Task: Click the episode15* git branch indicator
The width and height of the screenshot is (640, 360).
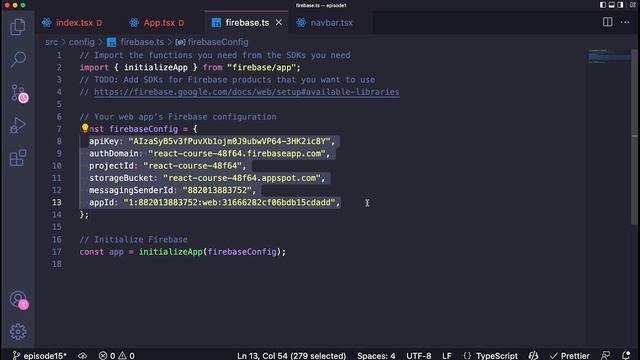Action: (x=40, y=356)
